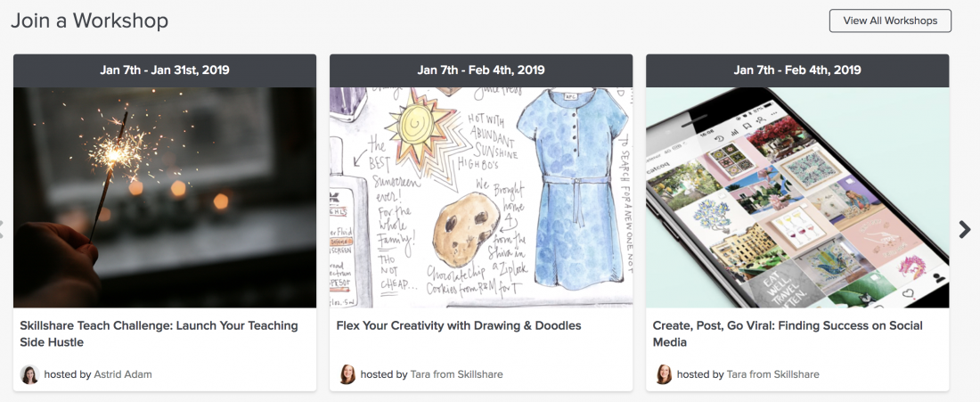Click Tara from Skillshare under Drawing & Doodles

tap(456, 374)
